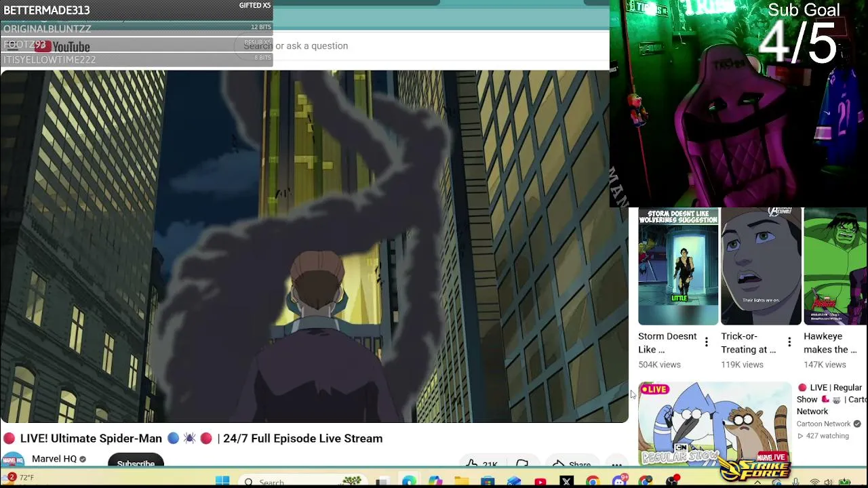The image size is (868, 488).
Task: Open the Marvel HQ channel avatar
Action: click(12, 460)
